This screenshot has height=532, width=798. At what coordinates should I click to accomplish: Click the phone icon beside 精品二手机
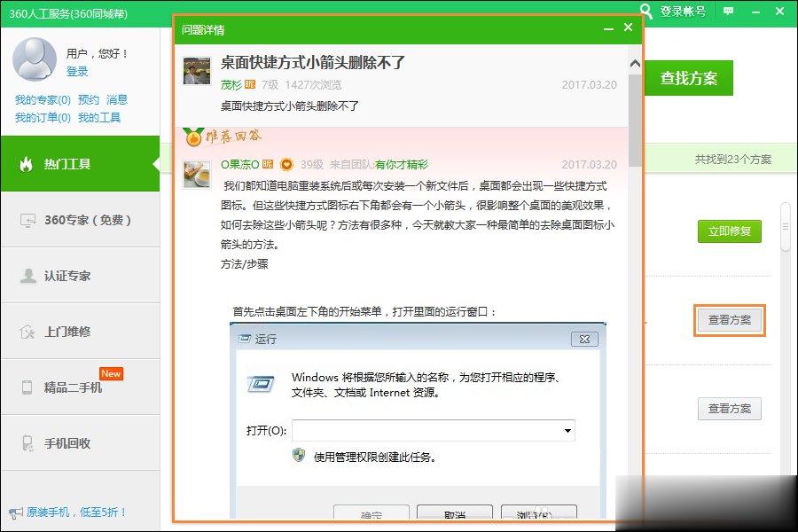tap(27, 387)
